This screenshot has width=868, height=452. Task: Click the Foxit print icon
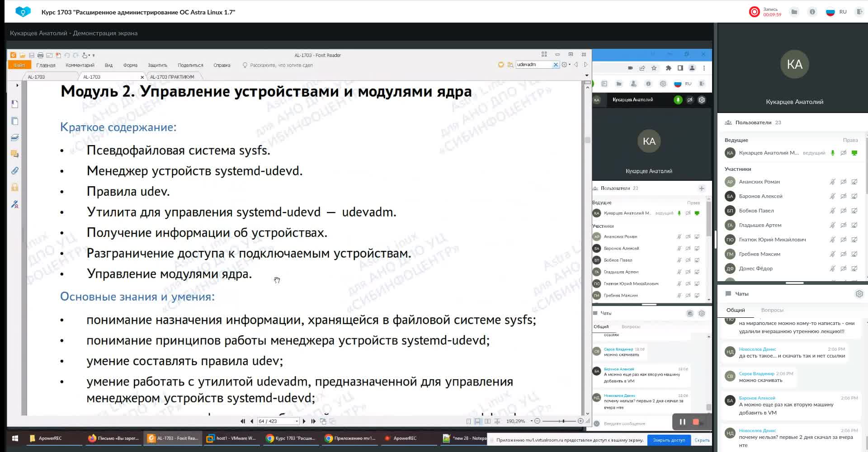[x=40, y=55]
